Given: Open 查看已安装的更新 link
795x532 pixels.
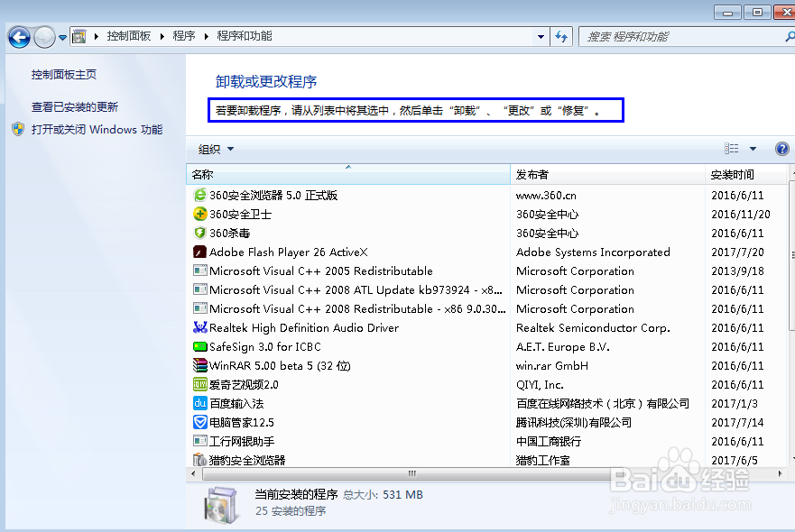Looking at the screenshot, I should pos(75,107).
